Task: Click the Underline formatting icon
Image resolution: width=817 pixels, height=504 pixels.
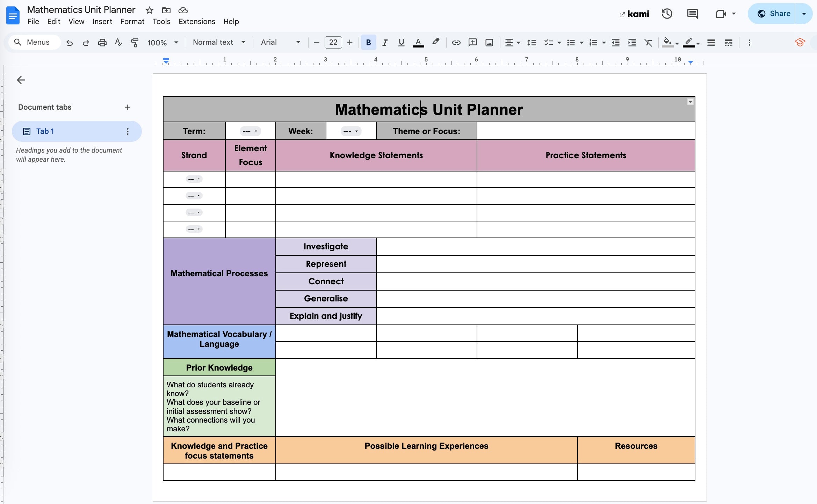Action: pos(401,43)
